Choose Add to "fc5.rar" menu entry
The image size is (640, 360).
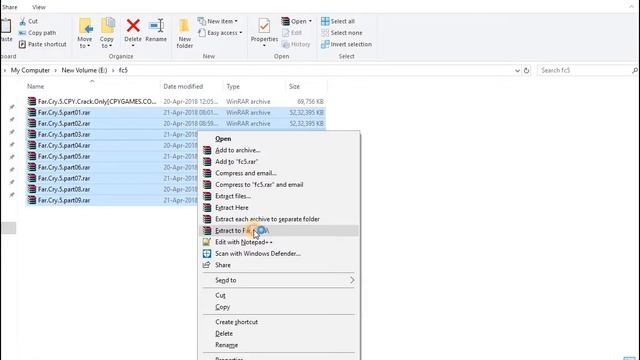[279, 162]
